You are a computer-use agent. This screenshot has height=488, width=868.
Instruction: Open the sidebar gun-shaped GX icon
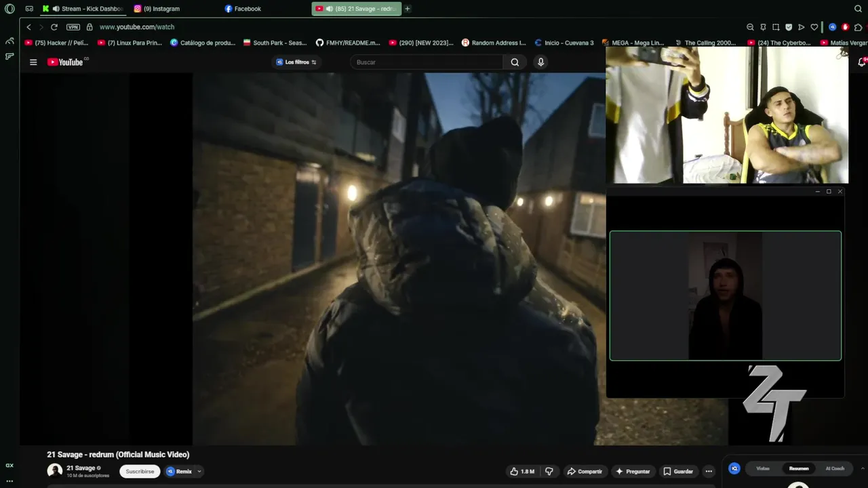[x=9, y=56]
